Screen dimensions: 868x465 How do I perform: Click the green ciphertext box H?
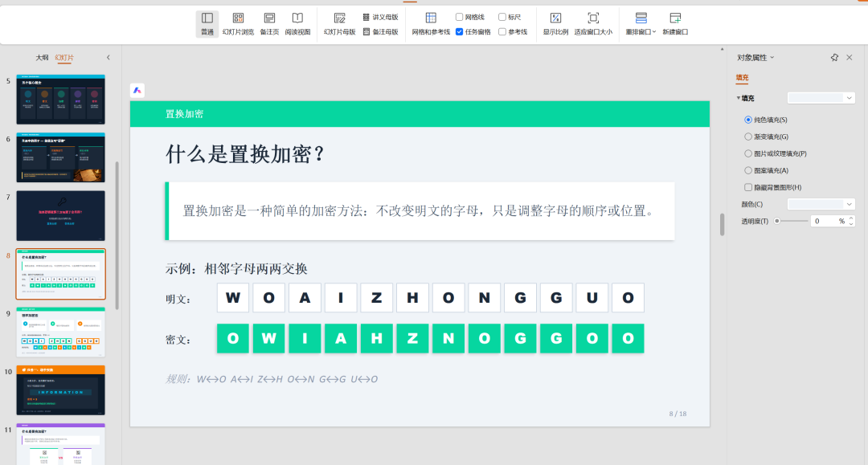pyautogui.click(x=376, y=338)
